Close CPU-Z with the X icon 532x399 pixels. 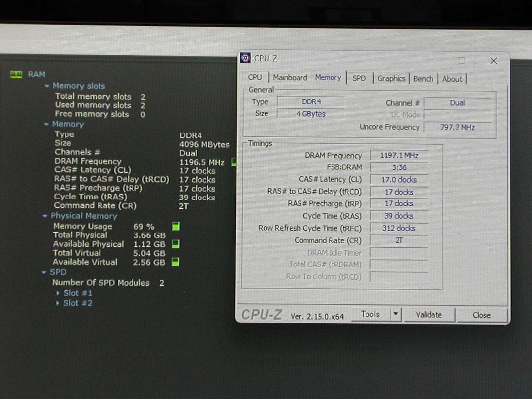pyautogui.click(x=493, y=60)
